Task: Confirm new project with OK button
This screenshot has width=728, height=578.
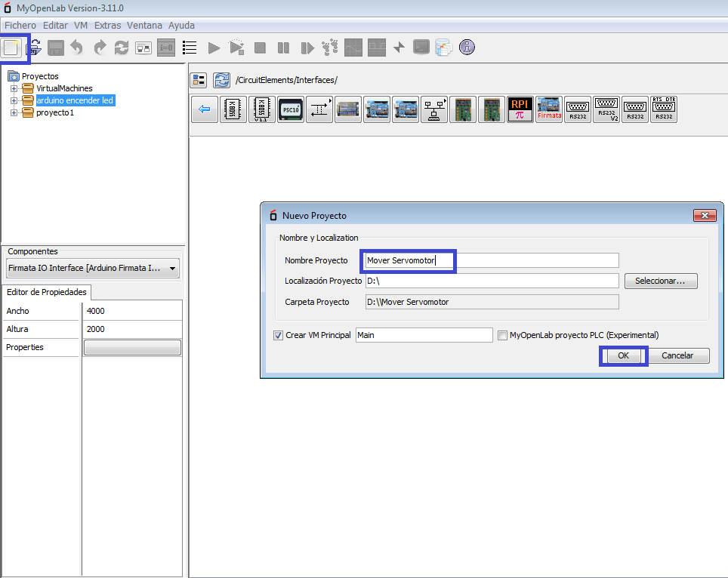Action: point(623,356)
